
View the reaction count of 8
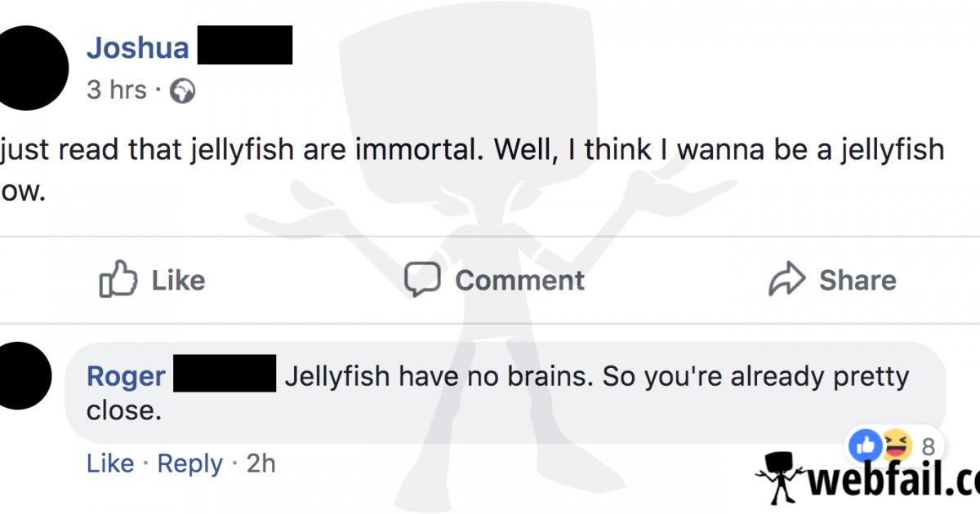click(x=928, y=447)
